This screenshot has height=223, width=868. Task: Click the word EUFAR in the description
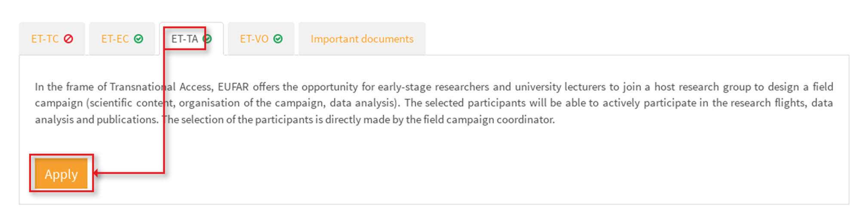(x=233, y=87)
